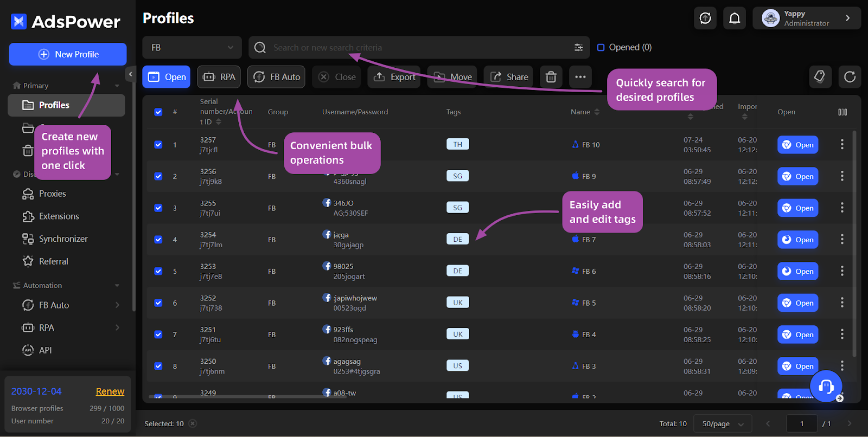The width and height of the screenshot is (868, 437).
Task: Sort by Name column arrows
Action: tap(597, 112)
